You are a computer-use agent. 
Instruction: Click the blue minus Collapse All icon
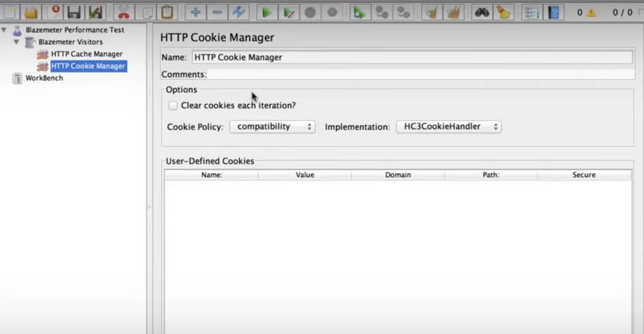pos(217,13)
